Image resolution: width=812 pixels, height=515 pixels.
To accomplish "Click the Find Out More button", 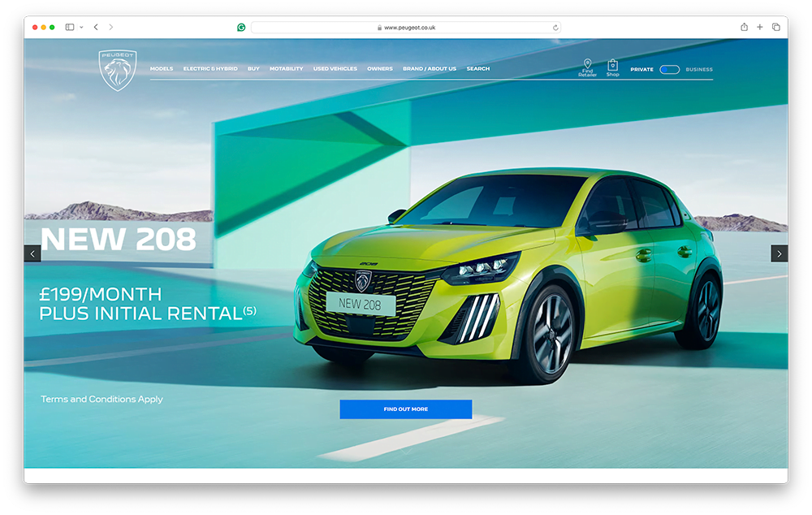I will point(406,409).
